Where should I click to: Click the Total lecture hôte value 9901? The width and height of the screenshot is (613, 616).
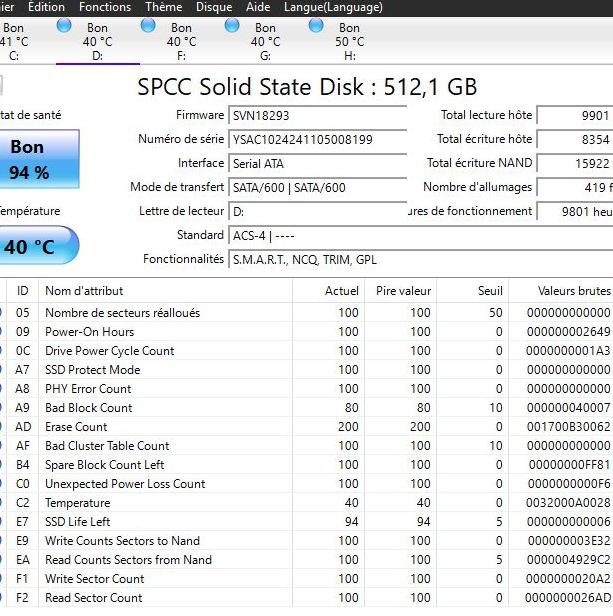coord(575,116)
